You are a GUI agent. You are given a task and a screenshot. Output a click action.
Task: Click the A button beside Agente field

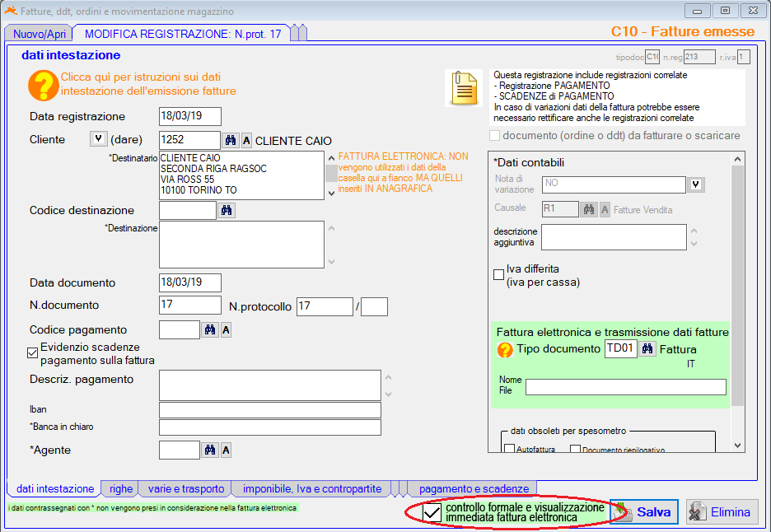[227, 450]
